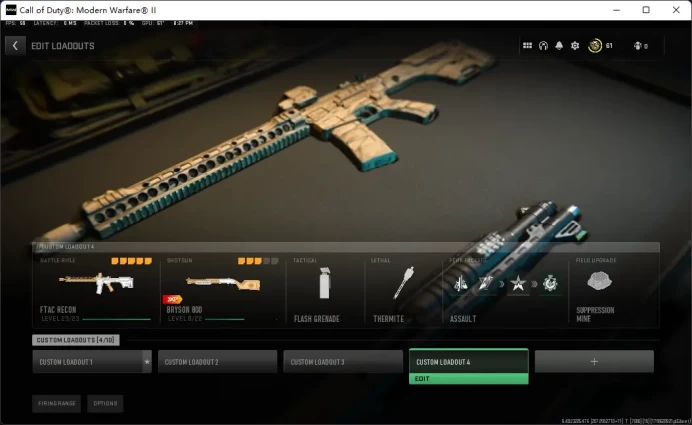Screen dimensions: 692x425
Task: Click the player level 61 number
Action: [609, 45]
